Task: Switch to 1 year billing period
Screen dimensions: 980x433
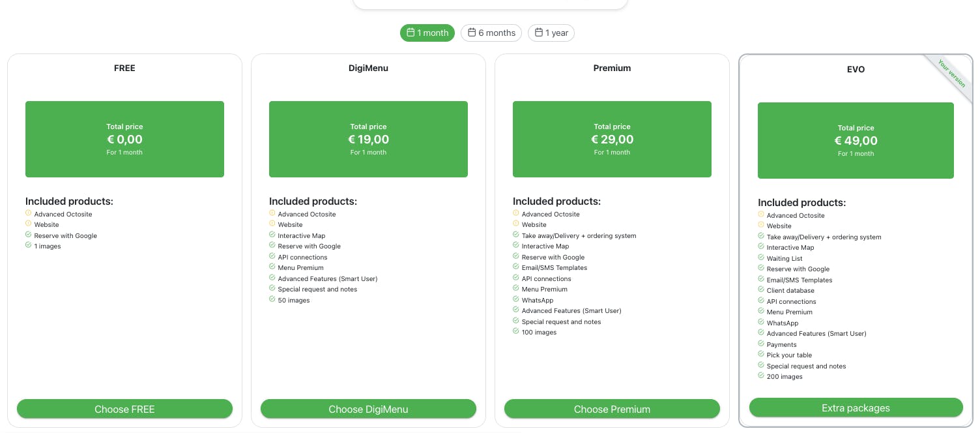Action: (551, 33)
